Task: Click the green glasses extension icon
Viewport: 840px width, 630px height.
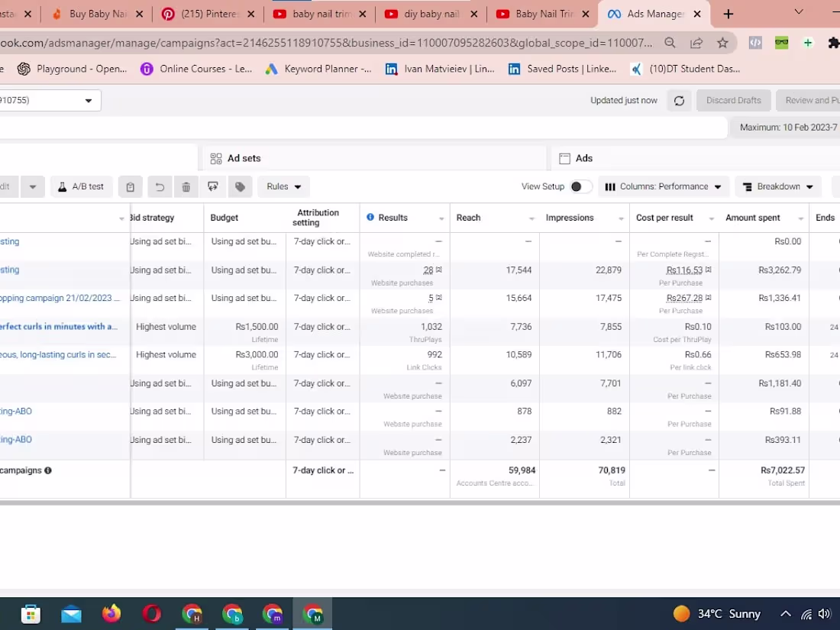Action: coord(782,43)
